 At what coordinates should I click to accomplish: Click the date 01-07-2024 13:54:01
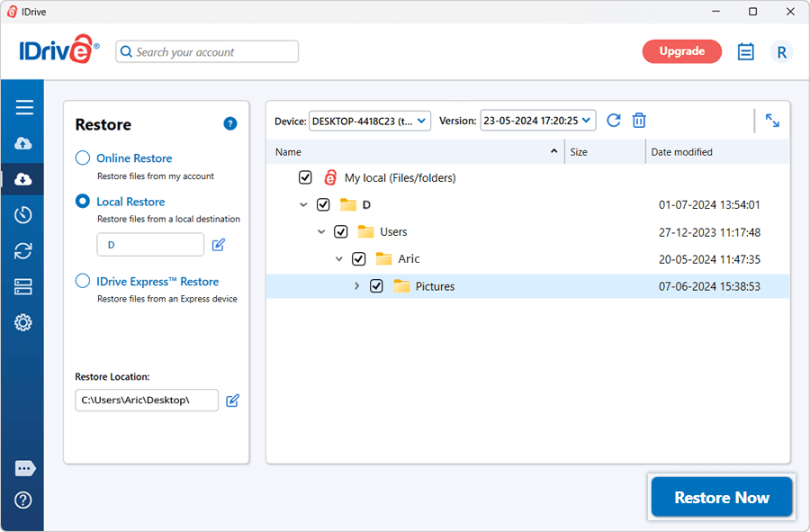[x=709, y=205]
